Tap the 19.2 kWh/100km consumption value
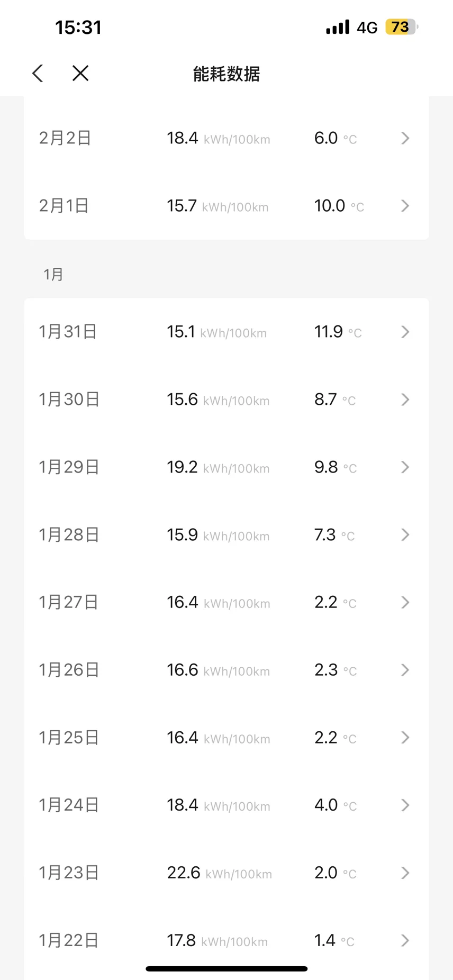The image size is (453, 980). tap(218, 467)
